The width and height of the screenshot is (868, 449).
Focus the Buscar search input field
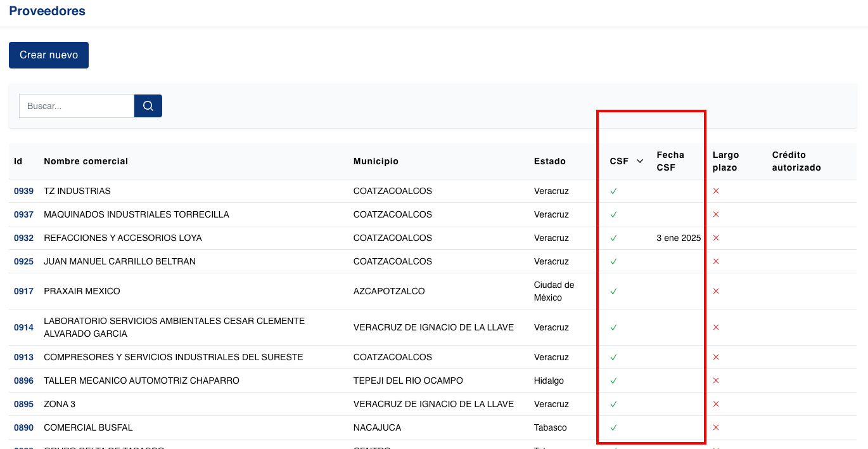(x=77, y=106)
